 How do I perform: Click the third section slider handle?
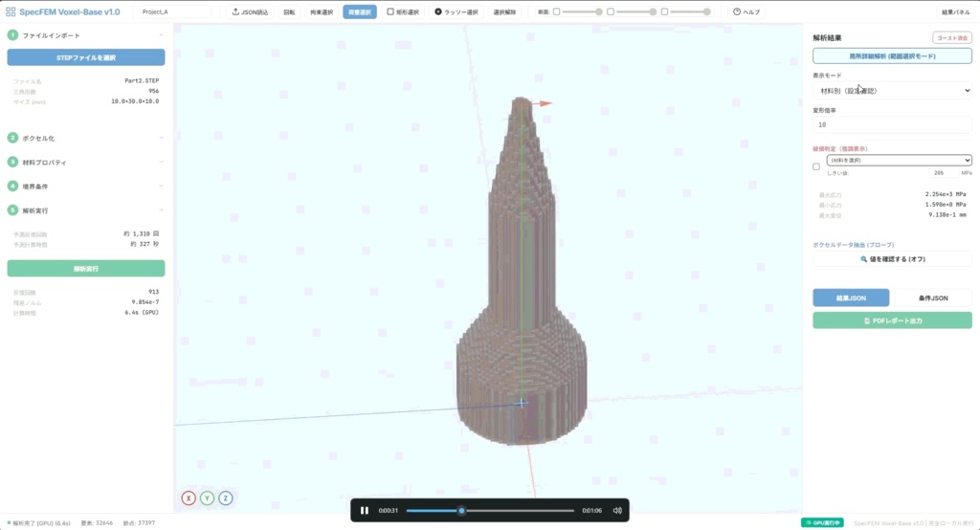click(707, 11)
